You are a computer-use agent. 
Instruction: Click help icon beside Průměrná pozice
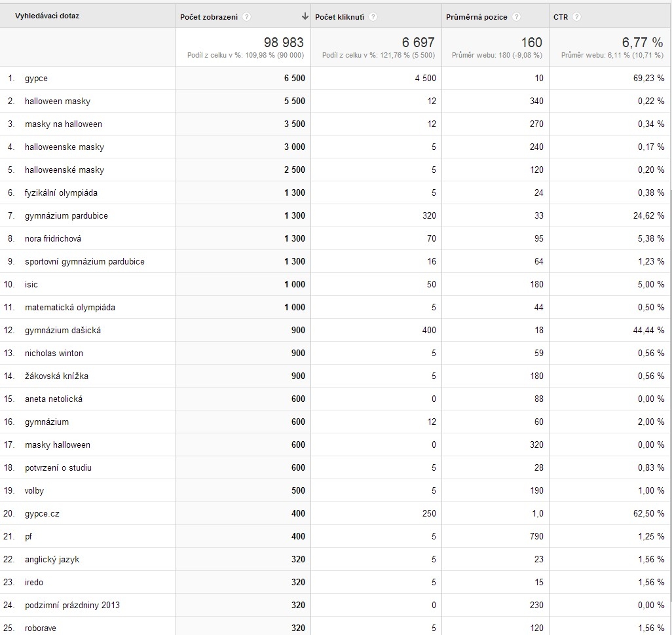516,17
